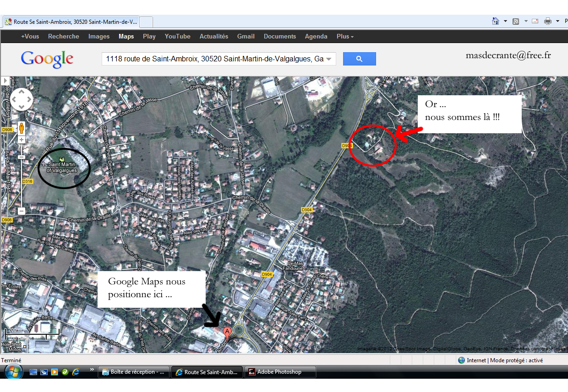Click the Show Desktop quick launch icon
This screenshot has width=568, height=392.
tap(33, 372)
